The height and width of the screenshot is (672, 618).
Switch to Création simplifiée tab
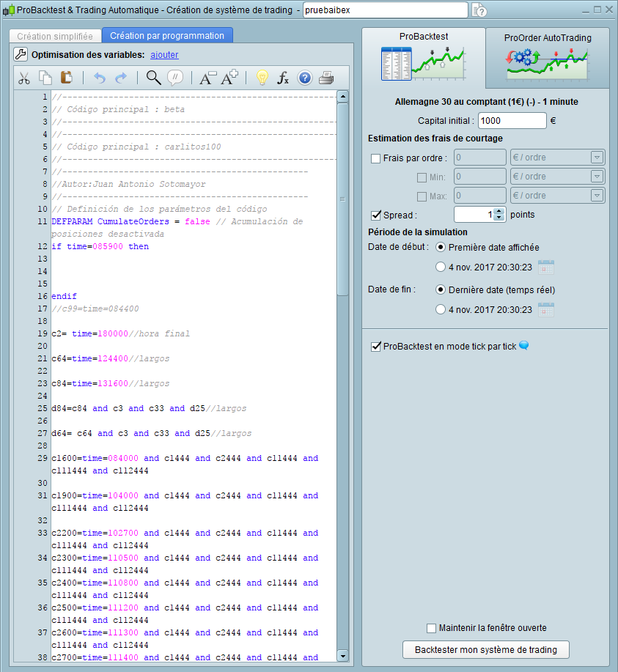coord(55,36)
